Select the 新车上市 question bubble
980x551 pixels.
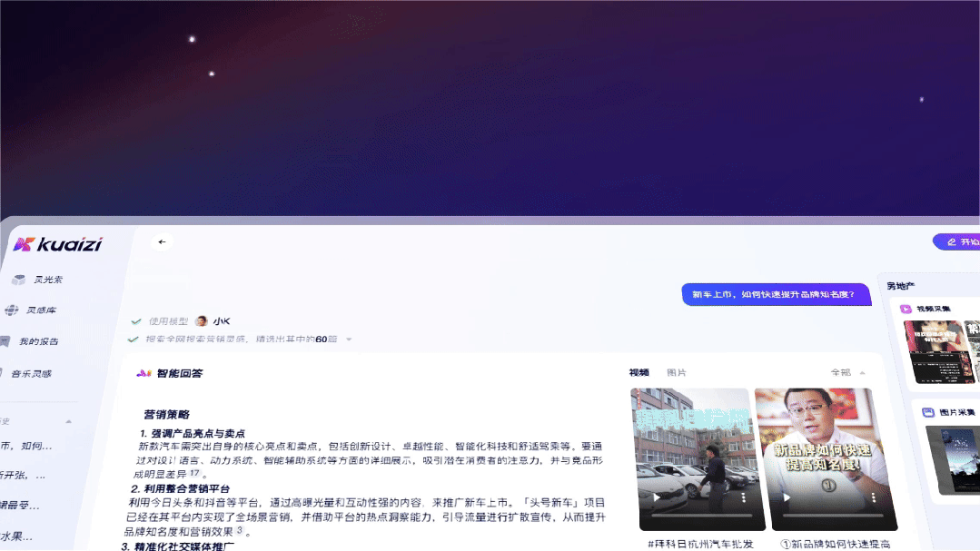[777, 294]
